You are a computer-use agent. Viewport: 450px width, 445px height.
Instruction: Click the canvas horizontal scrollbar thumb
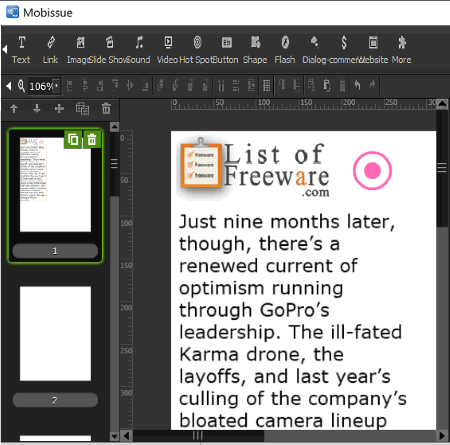(199, 436)
